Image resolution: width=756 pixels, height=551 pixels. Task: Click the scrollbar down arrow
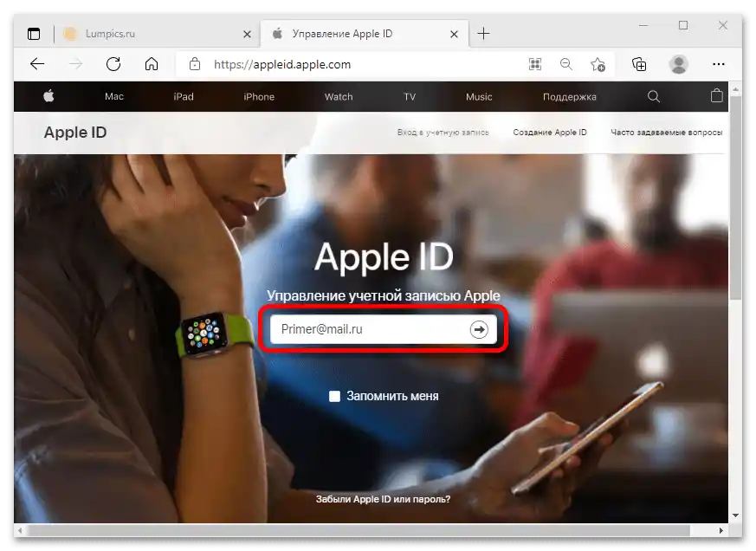735,515
